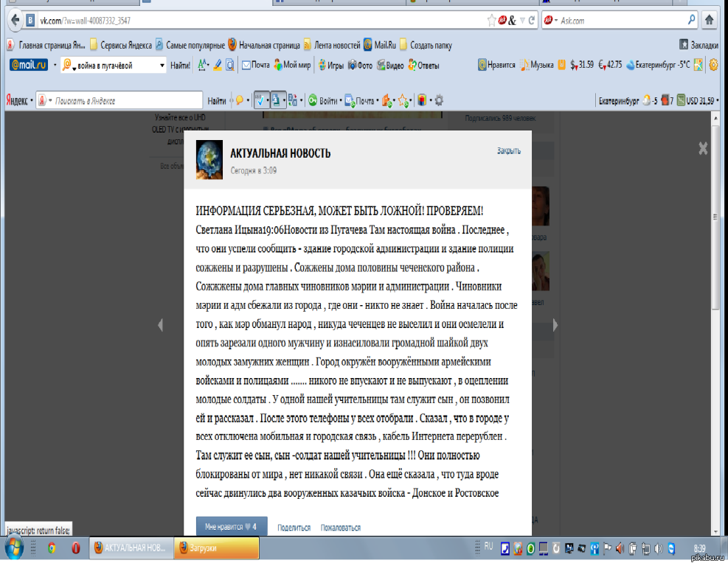
Task: Expand the Mail.ru search suggestions dropdown
Action: [x=162, y=66]
